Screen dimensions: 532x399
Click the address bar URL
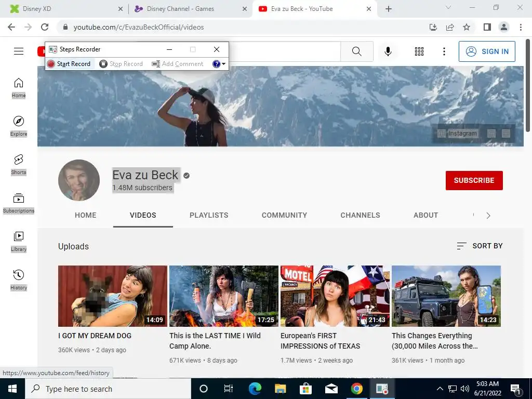pos(138,27)
